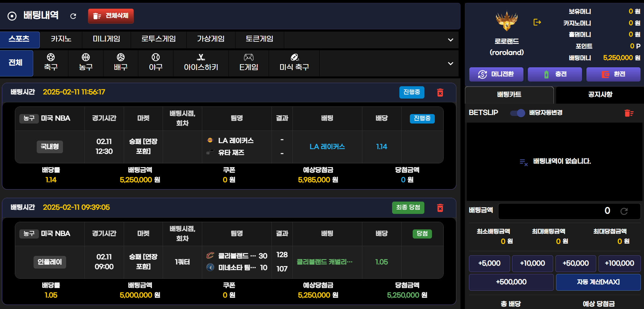Delete the 최종 당첨 bet using trash icon

coord(440,208)
